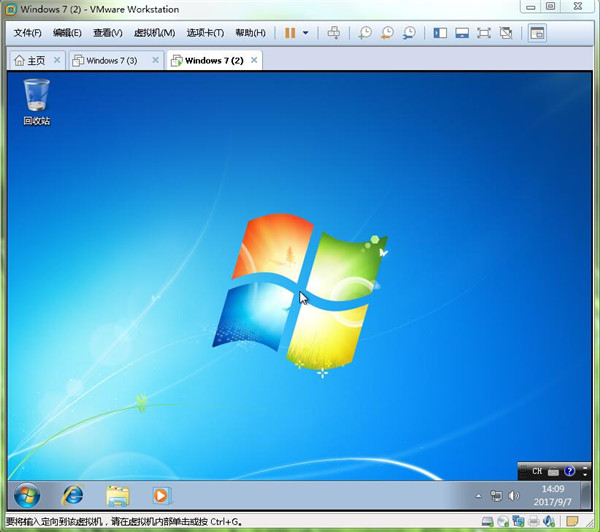Open the 虚拟机(M) menu
The width and height of the screenshot is (600, 532).
[x=154, y=33]
